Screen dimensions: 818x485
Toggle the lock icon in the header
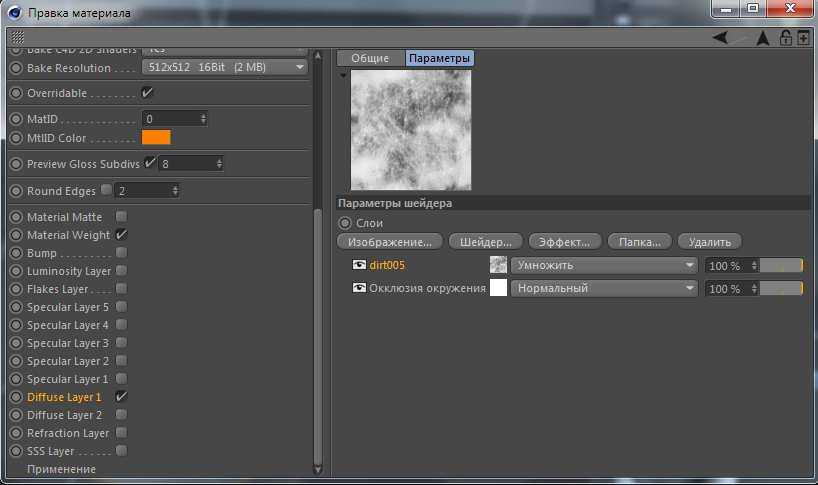pyautogui.click(x=786, y=38)
